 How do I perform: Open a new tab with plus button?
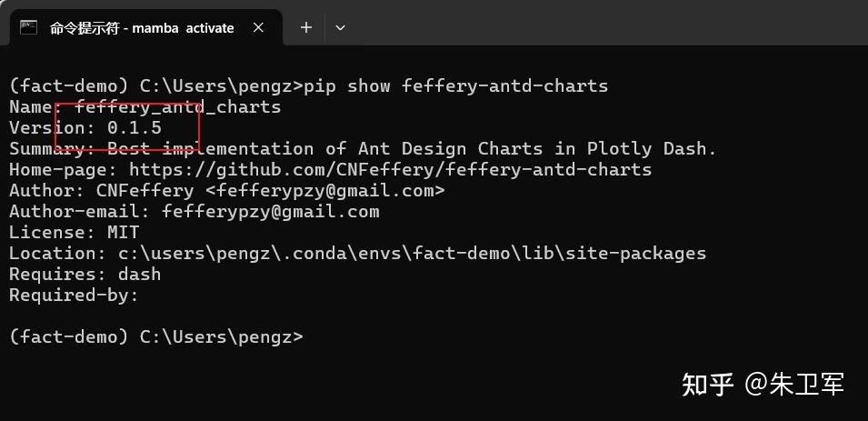[306, 27]
